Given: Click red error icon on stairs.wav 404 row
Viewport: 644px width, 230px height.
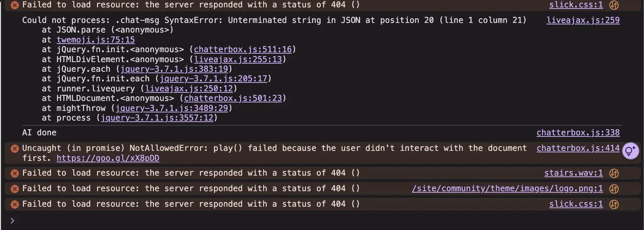Looking at the screenshot, I should tap(15, 173).
